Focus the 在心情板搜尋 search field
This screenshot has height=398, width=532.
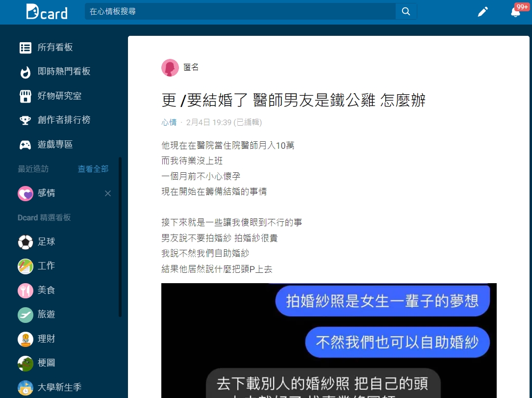click(x=240, y=11)
